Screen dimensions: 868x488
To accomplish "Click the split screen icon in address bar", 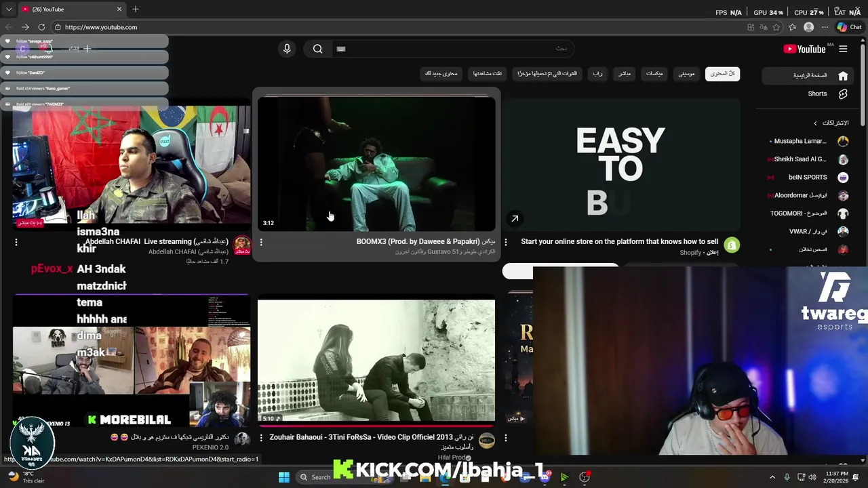I will 751,27.
